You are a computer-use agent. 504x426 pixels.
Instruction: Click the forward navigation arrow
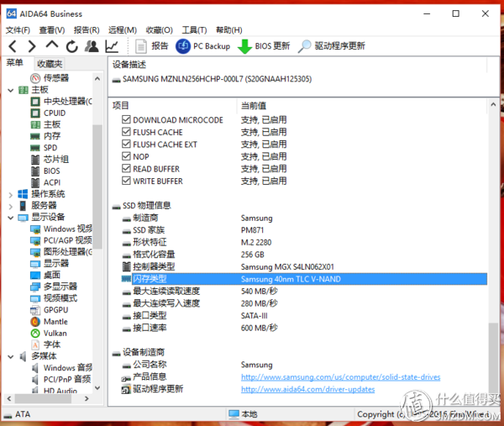[32, 46]
